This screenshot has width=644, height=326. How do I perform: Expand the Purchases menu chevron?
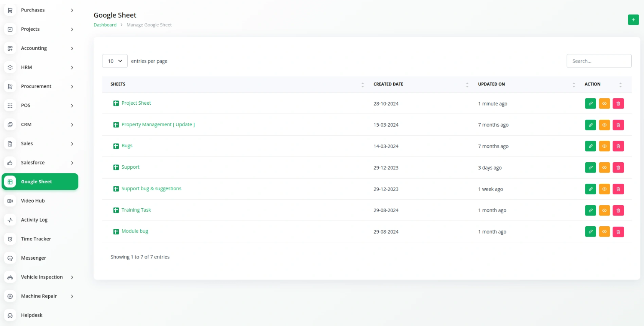point(72,10)
